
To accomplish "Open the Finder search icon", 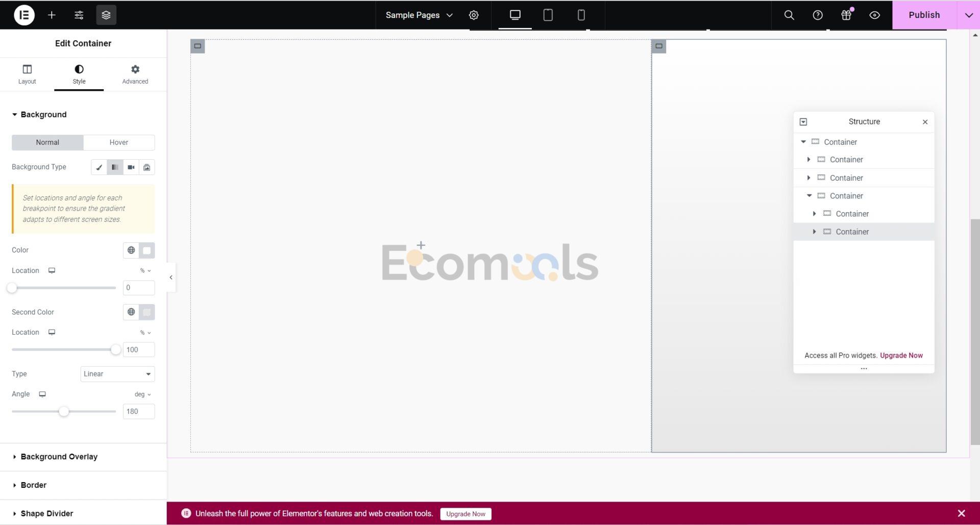I will [789, 15].
